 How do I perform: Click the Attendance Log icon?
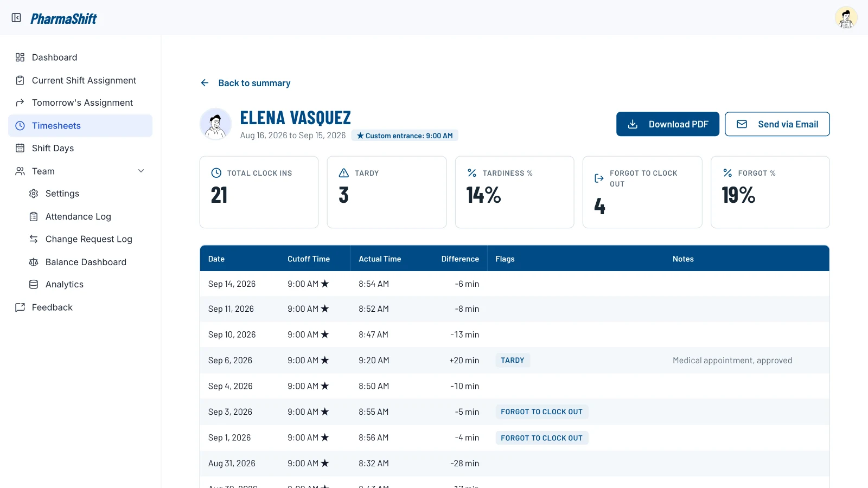(34, 216)
